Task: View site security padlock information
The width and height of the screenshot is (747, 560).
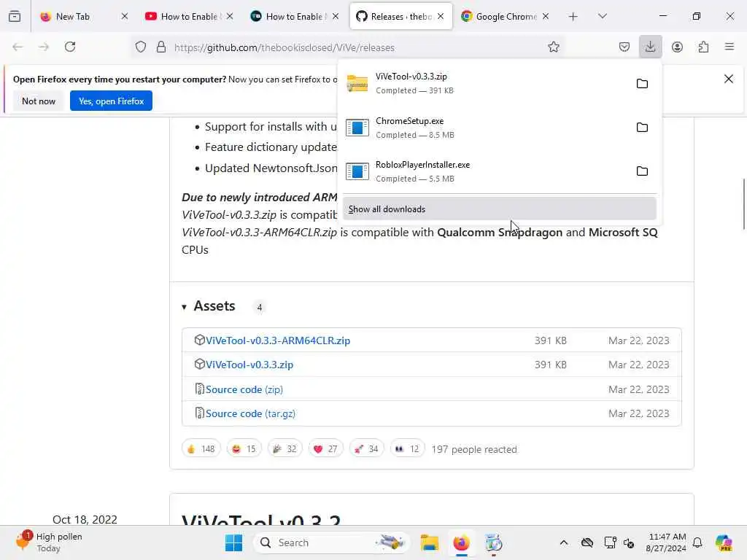Action: 161,47
